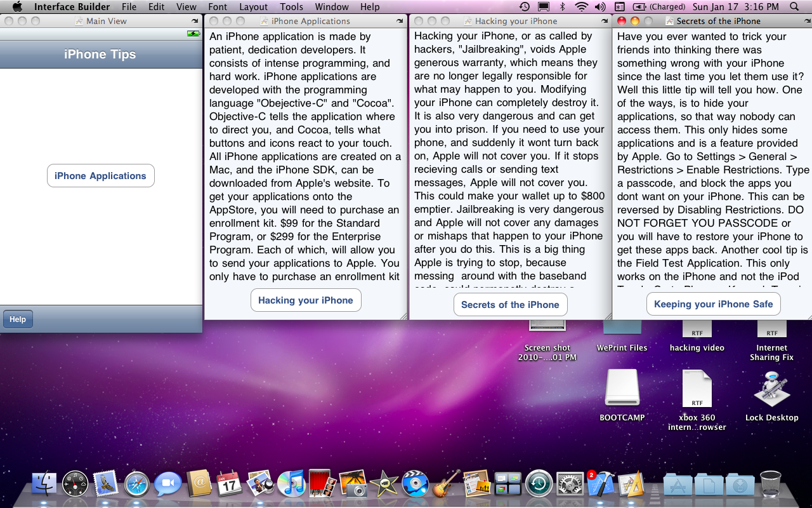Open battery Charged status menu

tap(660, 7)
